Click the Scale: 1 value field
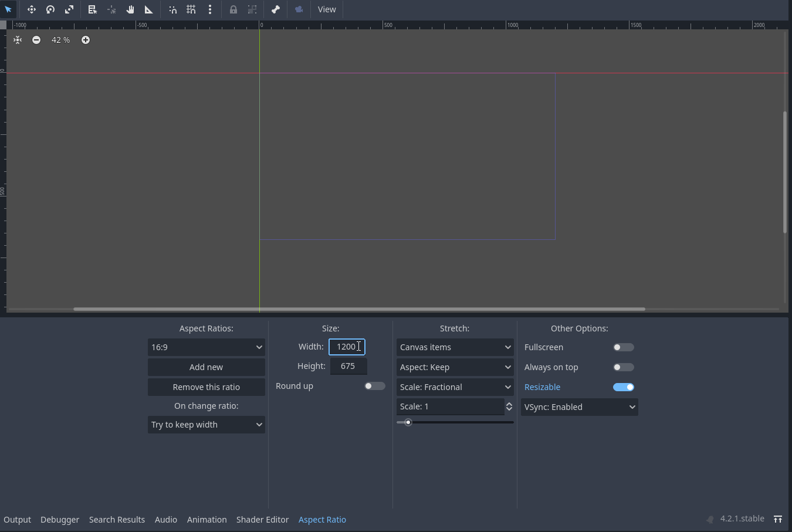792x532 pixels. click(450, 406)
